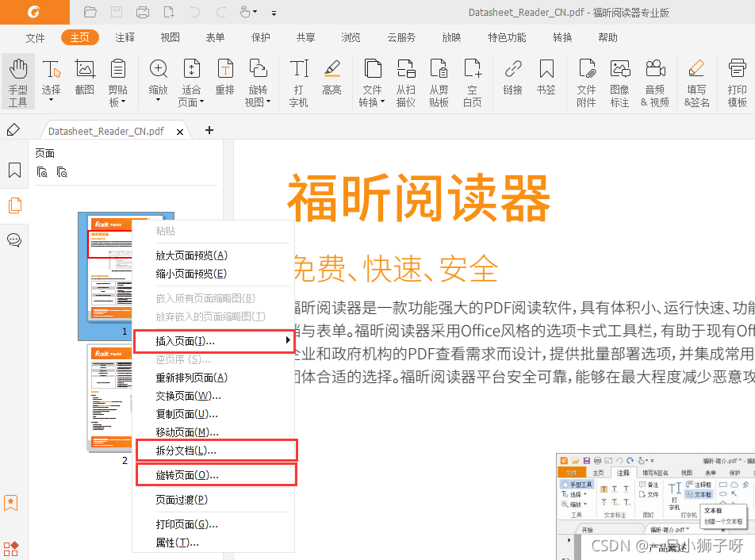This screenshot has width=755, height=560.
Task: Open the 文件 menu tab
Action: 35,37
